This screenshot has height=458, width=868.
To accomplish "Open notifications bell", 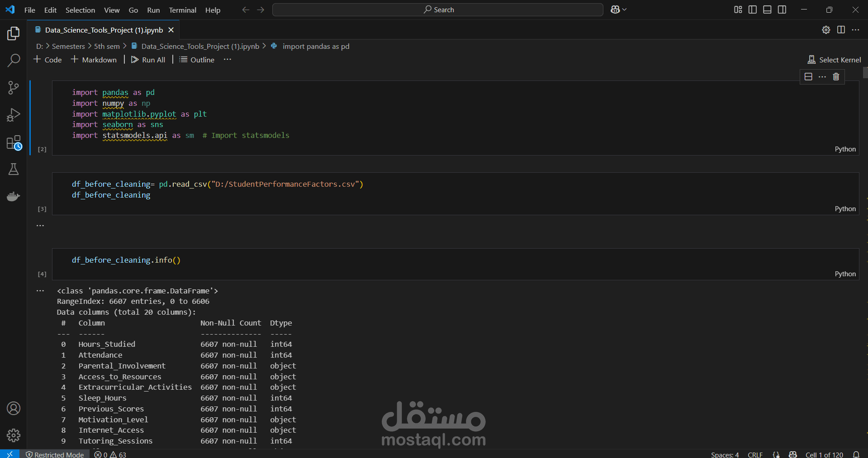I will [x=856, y=454].
